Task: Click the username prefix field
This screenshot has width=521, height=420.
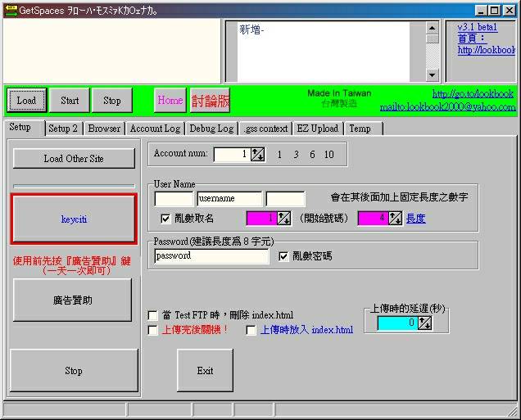Action: click(x=174, y=199)
